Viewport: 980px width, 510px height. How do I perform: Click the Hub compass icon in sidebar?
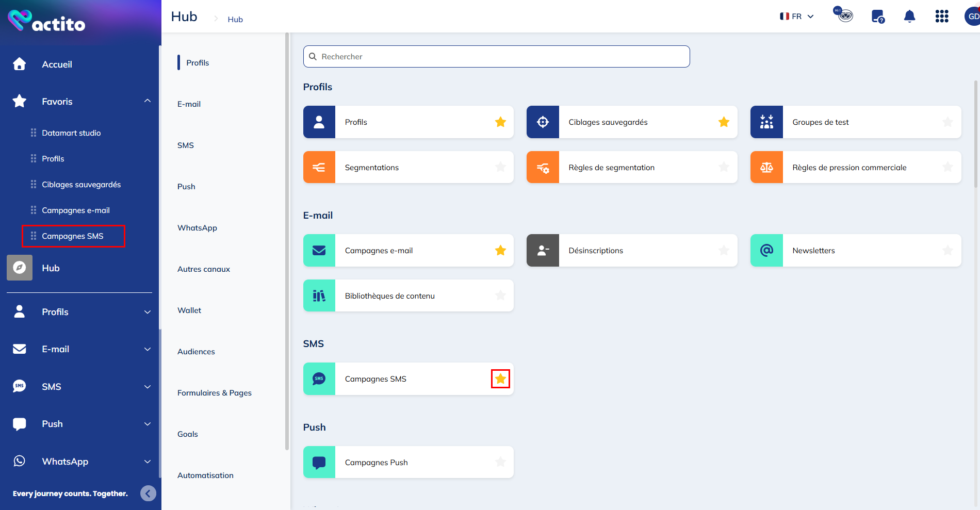pyautogui.click(x=20, y=268)
